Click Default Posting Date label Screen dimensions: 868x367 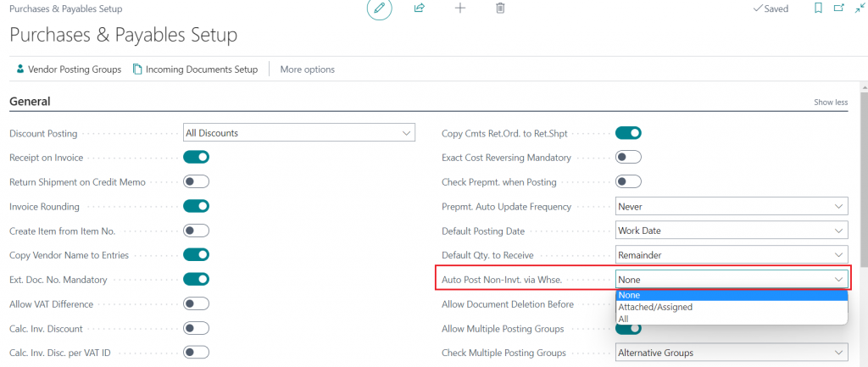pyautogui.click(x=483, y=231)
